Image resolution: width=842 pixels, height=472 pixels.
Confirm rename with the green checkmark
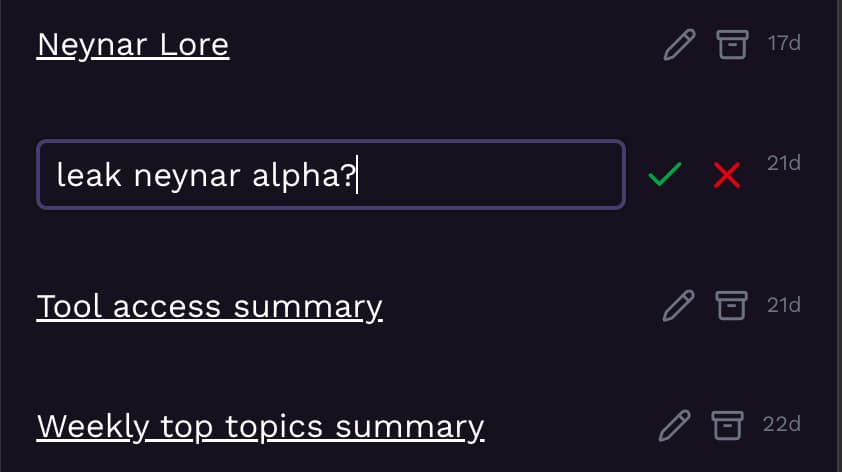pos(664,176)
